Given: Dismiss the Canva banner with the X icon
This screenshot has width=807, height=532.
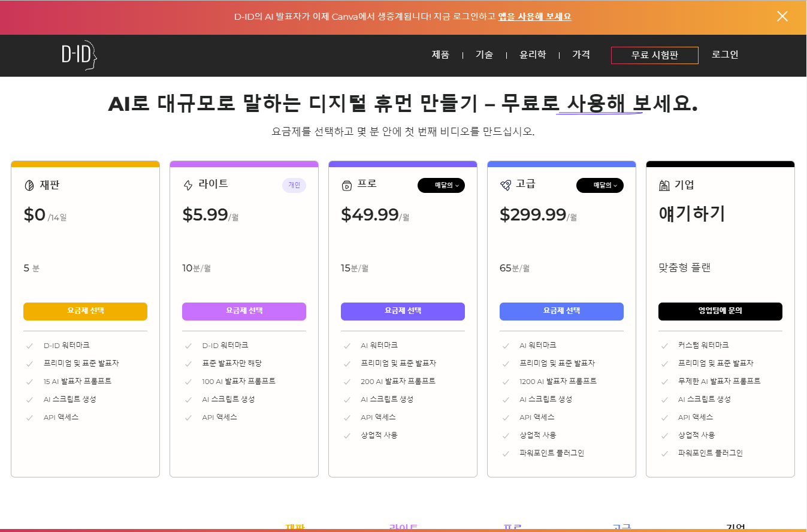Looking at the screenshot, I should (782, 16).
